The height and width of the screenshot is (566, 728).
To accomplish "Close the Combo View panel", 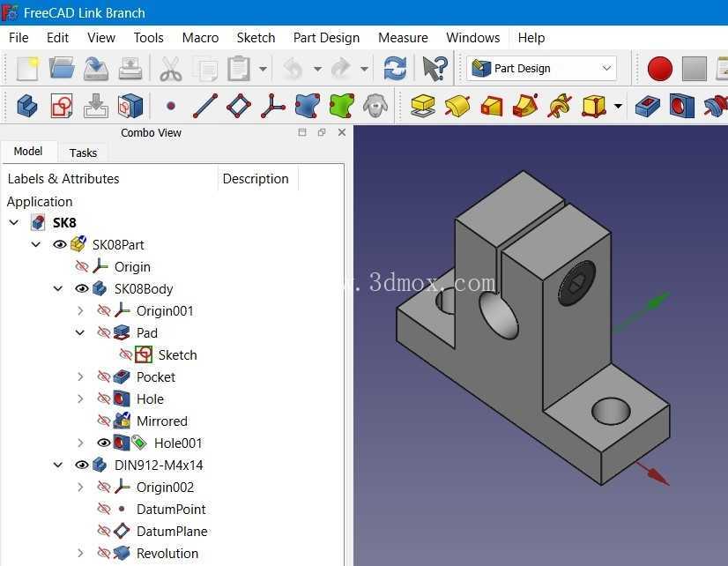I will pyautogui.click(x=342, y=132).
